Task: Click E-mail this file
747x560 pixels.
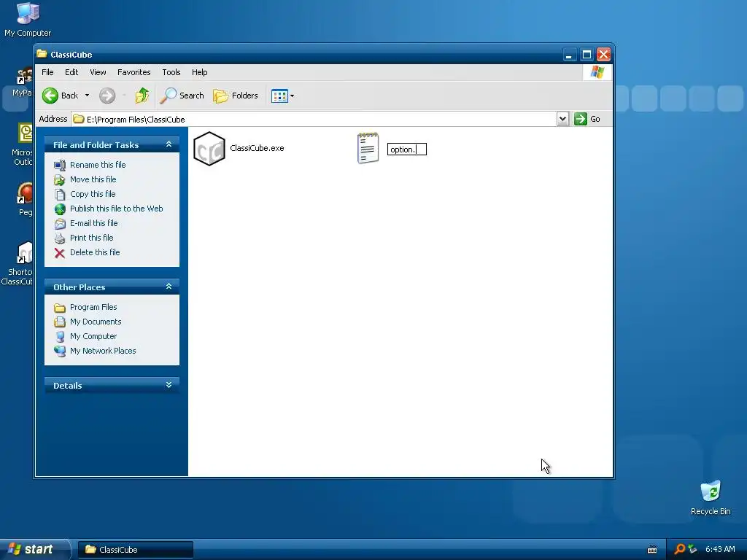Action: 93,223
